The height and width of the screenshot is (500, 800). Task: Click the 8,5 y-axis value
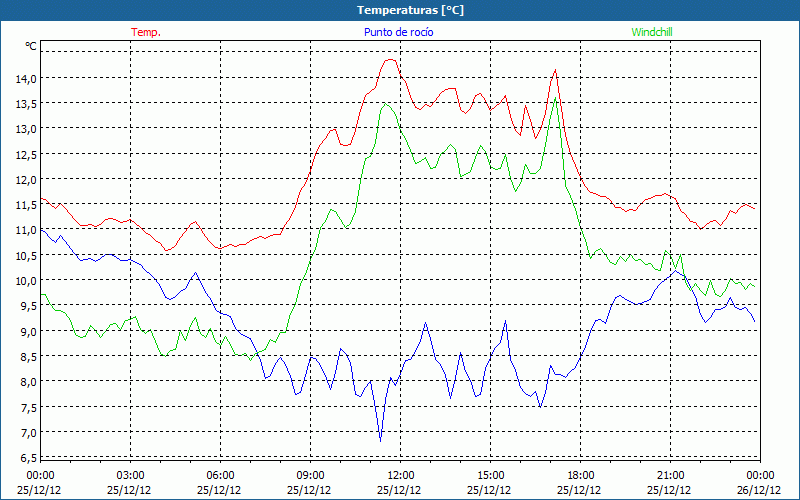pyautogui.click(x=29, y=356)
